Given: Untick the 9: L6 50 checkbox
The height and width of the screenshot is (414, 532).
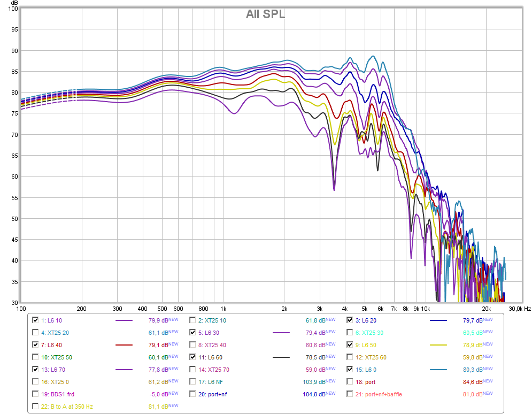Looking at the screenshot, I should (x=350, y=345).
